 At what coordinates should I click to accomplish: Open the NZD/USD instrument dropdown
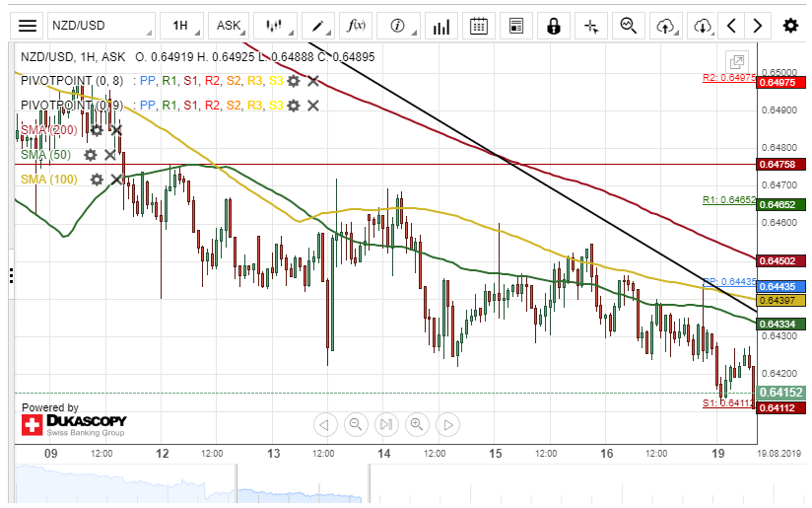pyautogui.click(x=101, y=26)
